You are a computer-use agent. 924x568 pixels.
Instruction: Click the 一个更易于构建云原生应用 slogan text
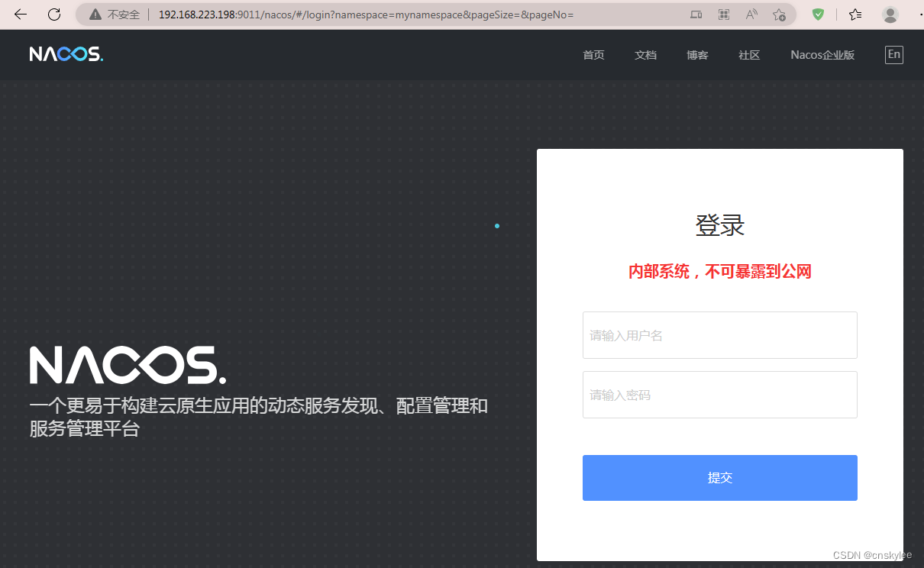tap(259, 417)
